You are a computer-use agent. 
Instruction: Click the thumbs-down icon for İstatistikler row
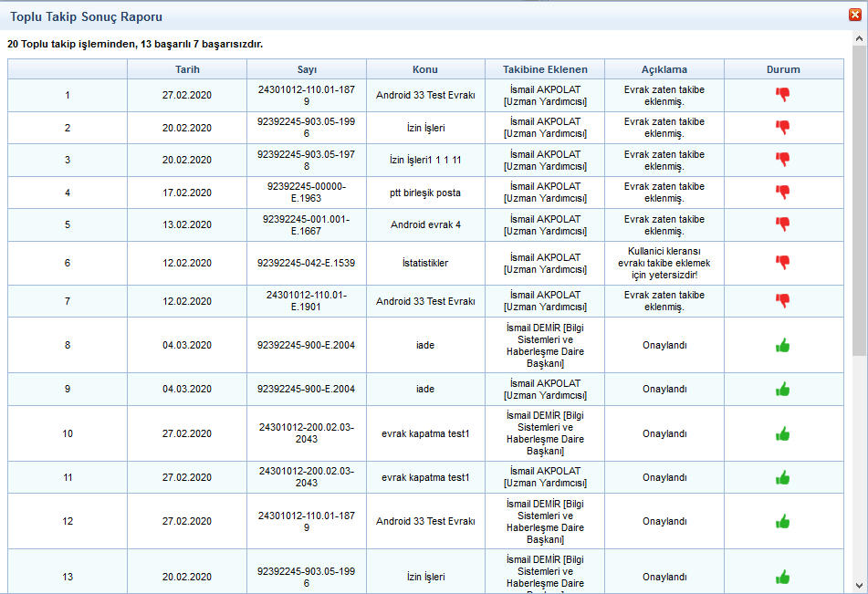pyautogui.click(x=782, y=263)
